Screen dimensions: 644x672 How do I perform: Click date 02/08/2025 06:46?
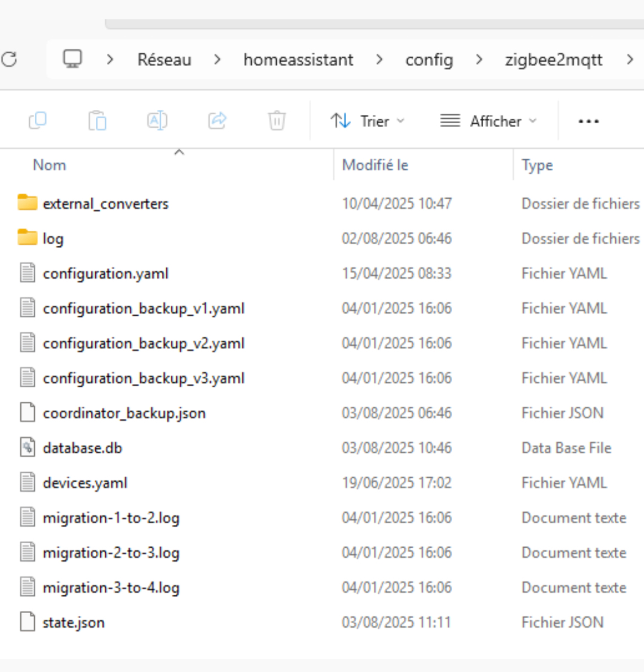coord(397,238)
